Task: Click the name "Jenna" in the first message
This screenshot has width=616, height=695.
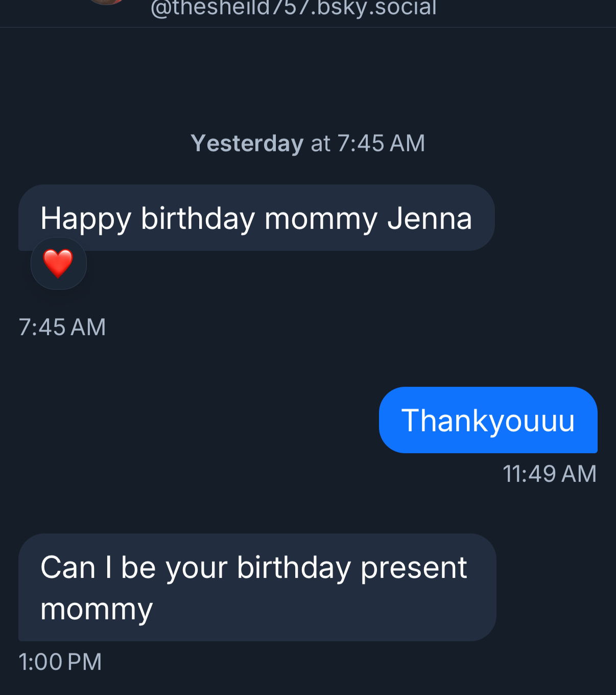Action: coord(430,218)
